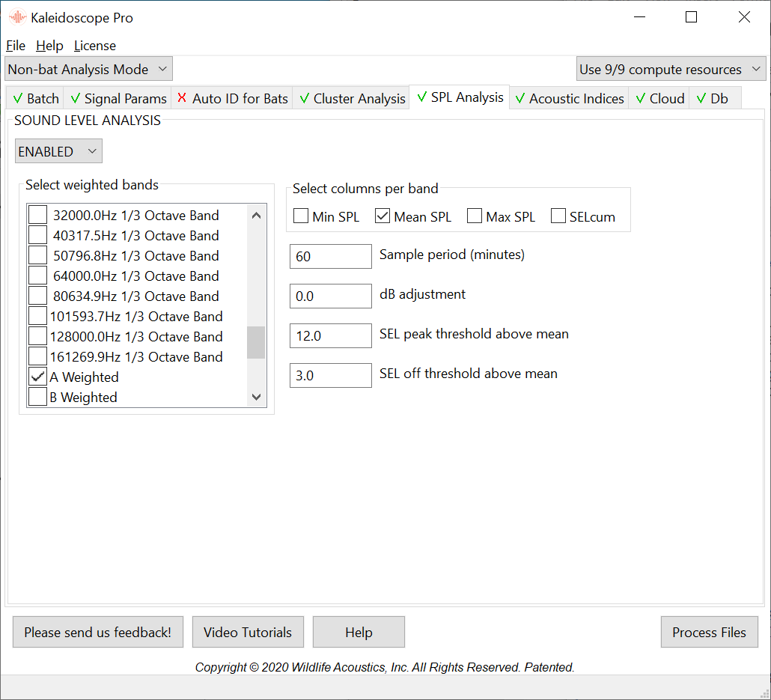Open the Non-bat Analysis Mode dropdown
The image size is (771, 700).
pyautogui.click(x=88, y=70)
